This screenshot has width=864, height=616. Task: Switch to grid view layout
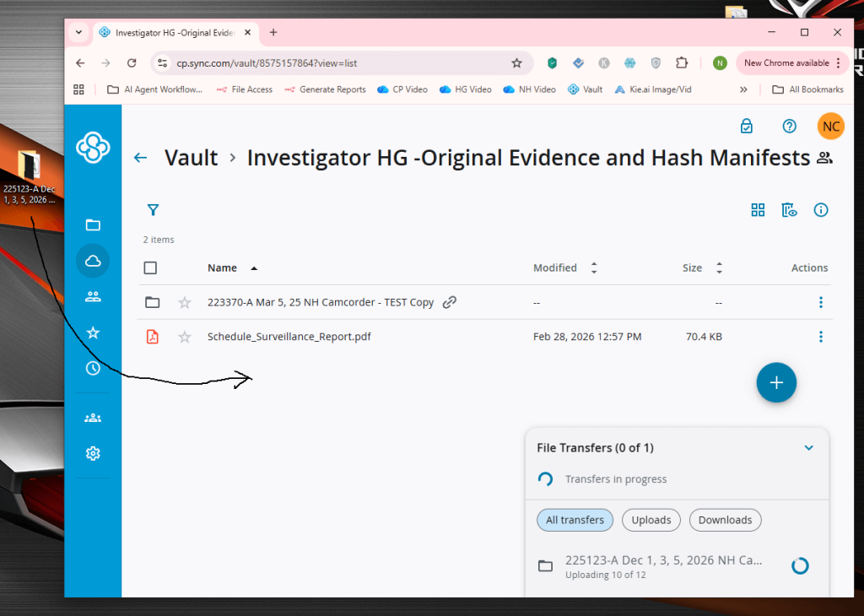(758, 209)
